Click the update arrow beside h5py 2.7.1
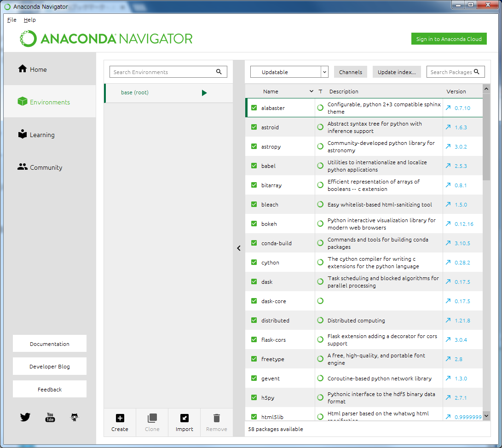This screenshot has height=448, width=502. [448, 397]
